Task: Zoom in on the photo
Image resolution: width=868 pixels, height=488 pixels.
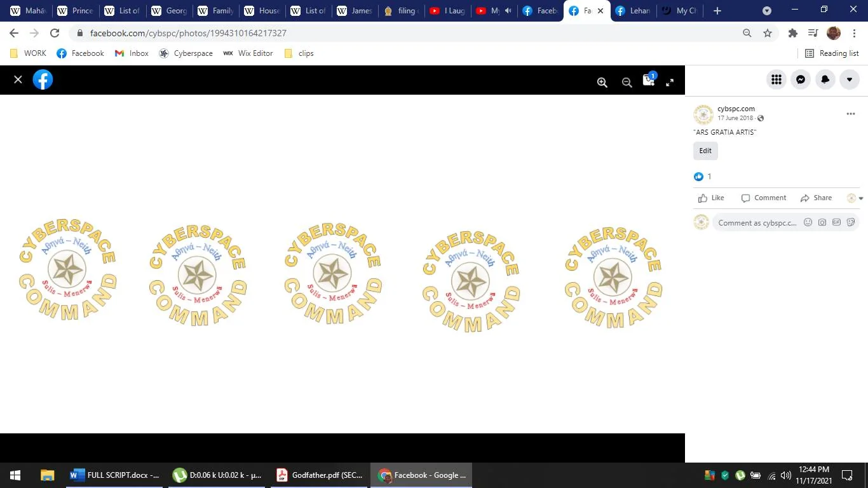Action: point(602,82)
